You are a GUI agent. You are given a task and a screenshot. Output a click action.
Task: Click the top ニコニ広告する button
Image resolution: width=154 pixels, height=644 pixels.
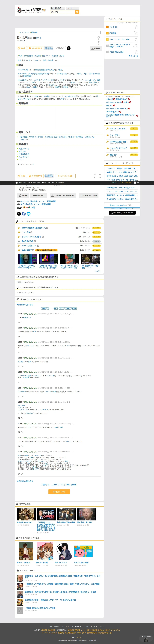click(36, 48)
